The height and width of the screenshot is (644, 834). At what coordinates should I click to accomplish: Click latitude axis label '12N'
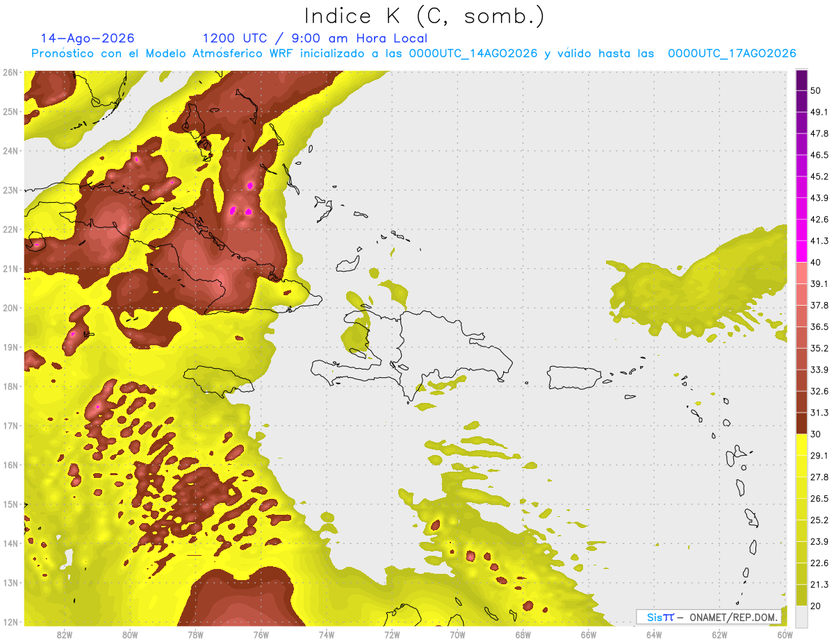coord(10,622)
